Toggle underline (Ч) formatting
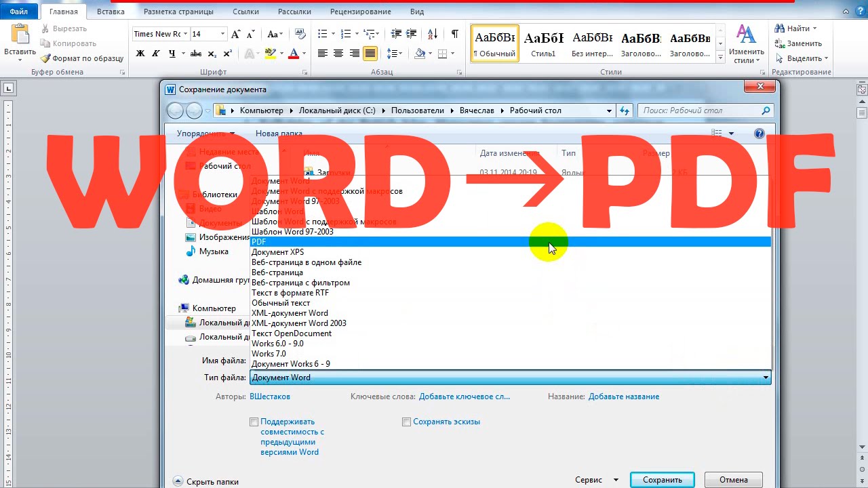868x488 pixels. (172, 54)
